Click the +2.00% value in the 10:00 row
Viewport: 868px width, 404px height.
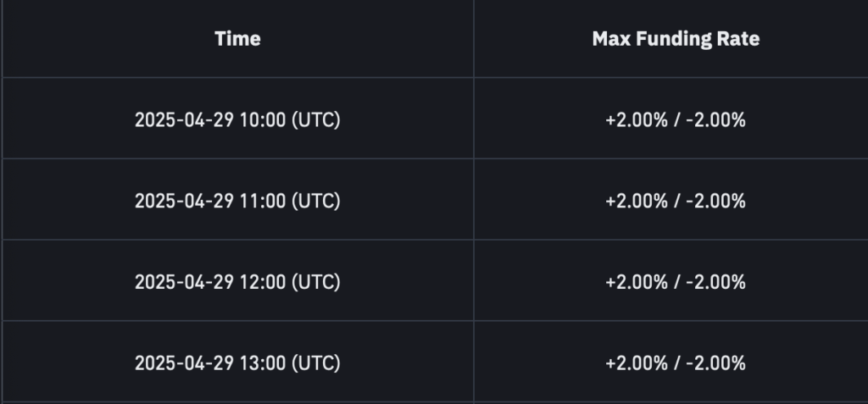click(637, 119)
